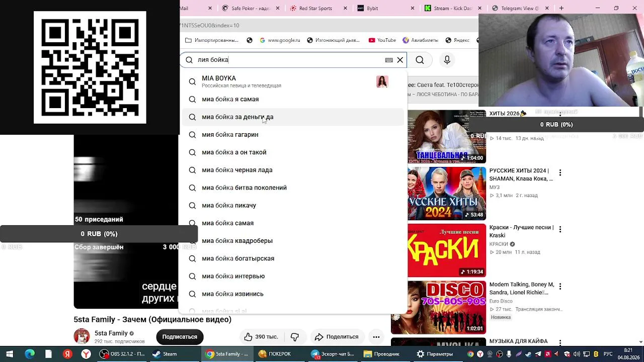
Task: Open the www.google.ru bookmark
Action: coord(280,40)
